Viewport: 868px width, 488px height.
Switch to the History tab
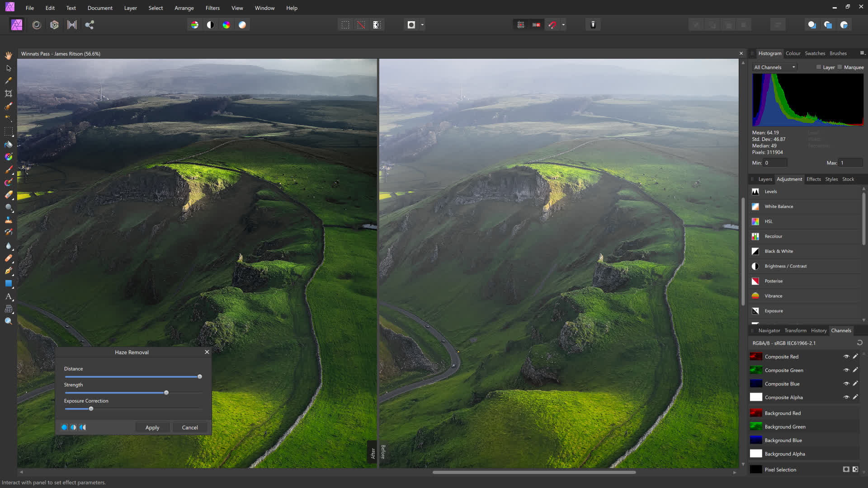coord(818,330)
